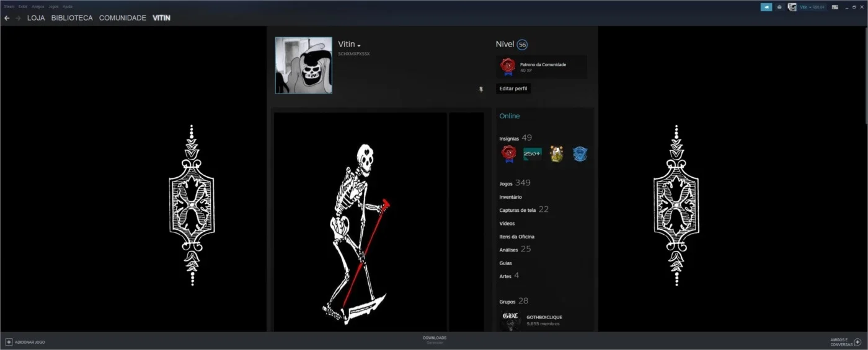Open the Inventário link

coord(510,197)
